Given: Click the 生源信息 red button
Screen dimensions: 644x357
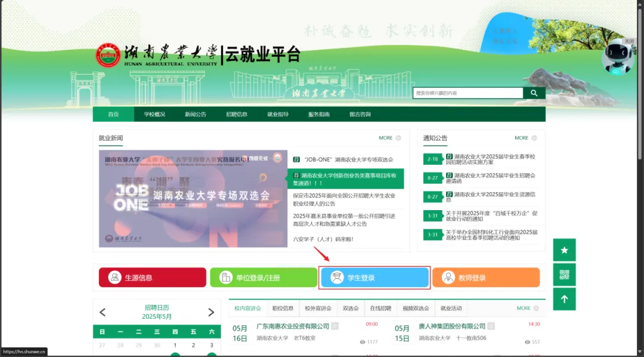Looking at the screenshot, I should (153, 277).
